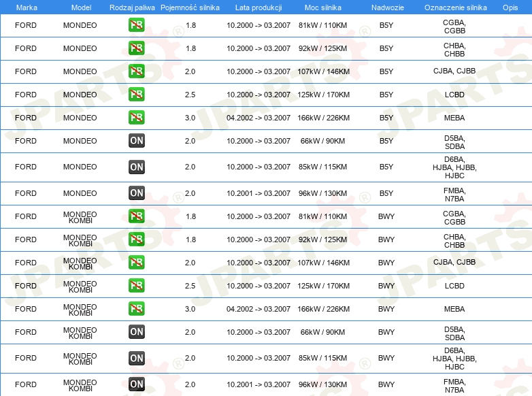Click B5Y body code in 170KM row
Image resolution: width=532 pixels, height=396 pixels.
click(x=386, y=95)
